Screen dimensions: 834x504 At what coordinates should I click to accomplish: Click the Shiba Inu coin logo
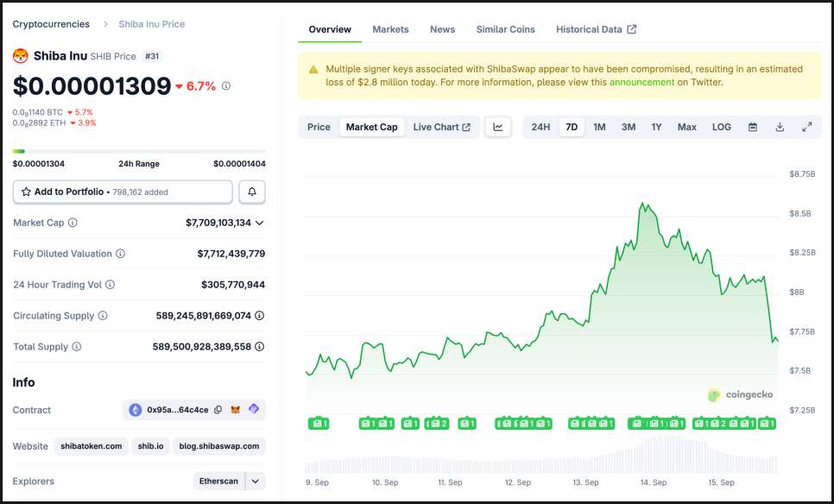(x=20, y=56)
